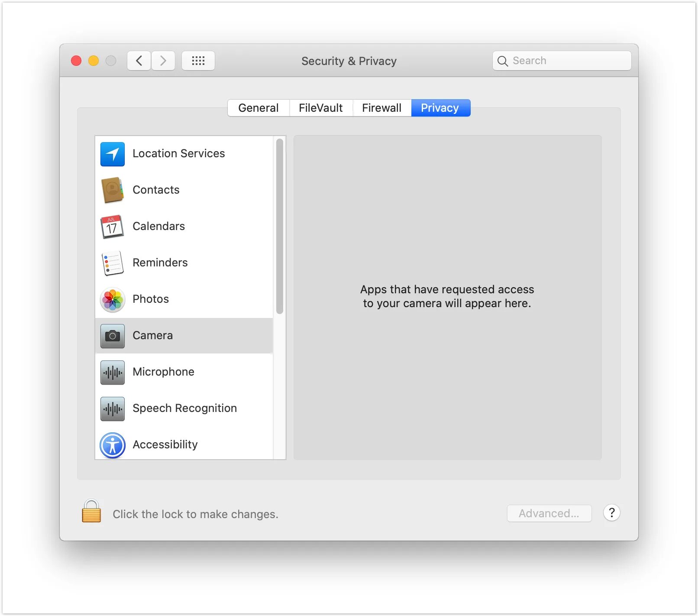Click 'Click the lock to make changes.' text

(x=195, y=514)
